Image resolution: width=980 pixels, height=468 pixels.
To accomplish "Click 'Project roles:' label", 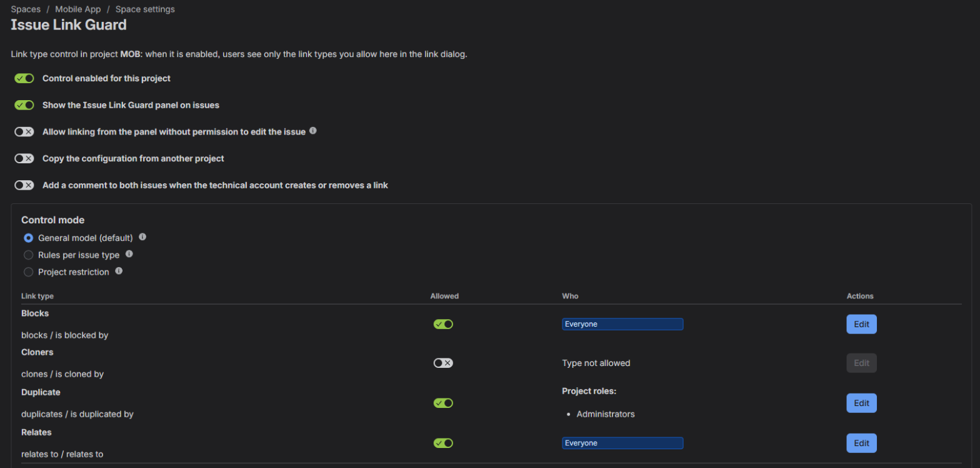I will click(x=589, y=392).
